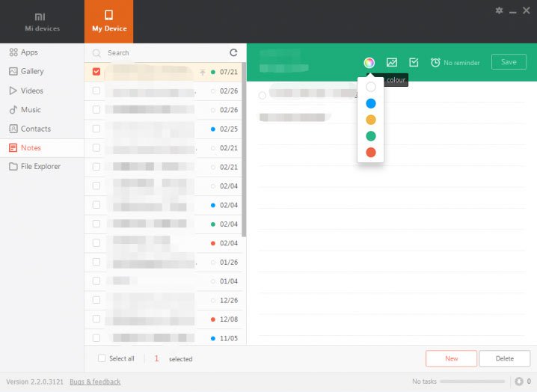Viewport: 537px width, 392px height.
Task: Open Gallery section in sidebar
Action: (42, 71)
